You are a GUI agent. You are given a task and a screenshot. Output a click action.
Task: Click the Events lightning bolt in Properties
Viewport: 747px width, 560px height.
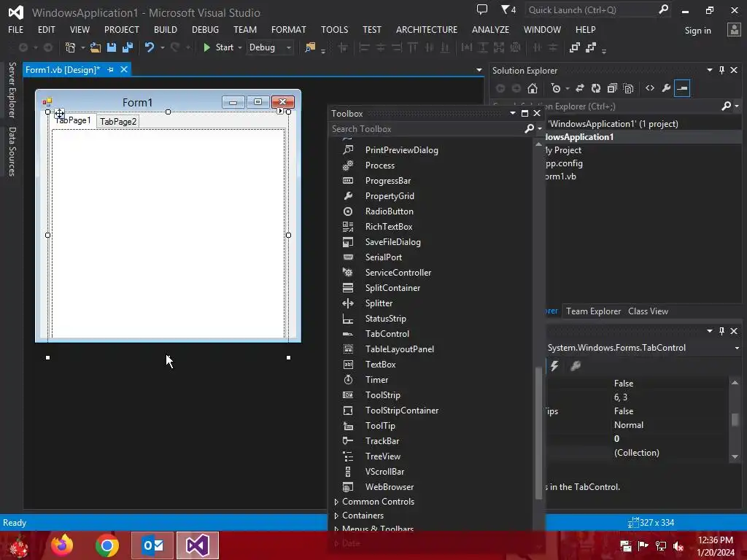[554, 366]
